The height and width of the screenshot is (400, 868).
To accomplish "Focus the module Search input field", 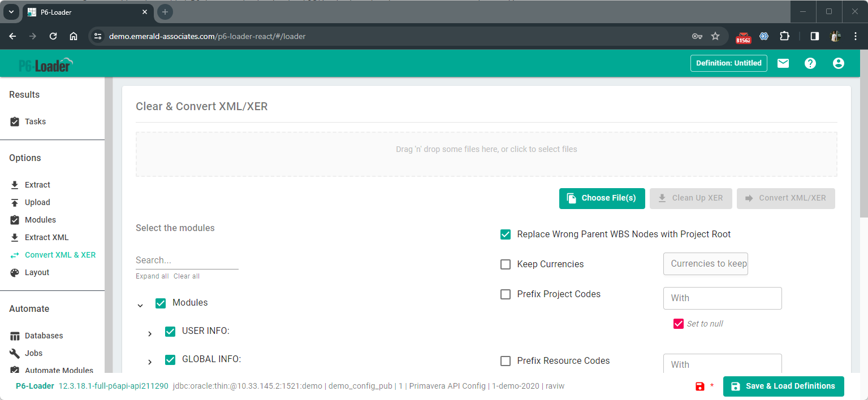I will [x=187, y=260].
